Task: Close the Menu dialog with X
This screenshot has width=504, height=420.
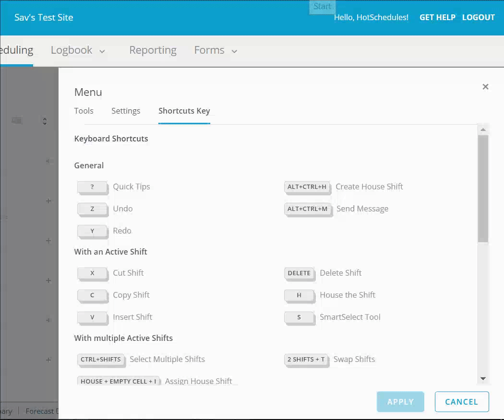Action: pos(485,87)
